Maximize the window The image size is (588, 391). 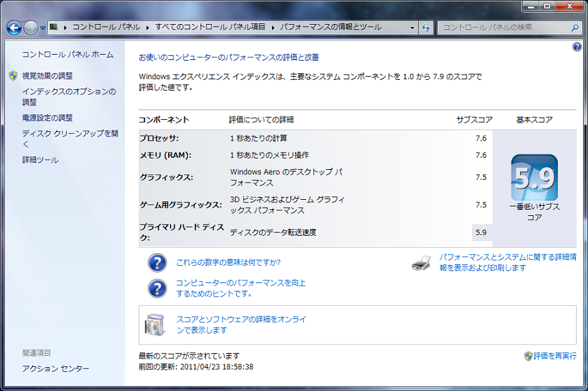click(x=547, y=6)
